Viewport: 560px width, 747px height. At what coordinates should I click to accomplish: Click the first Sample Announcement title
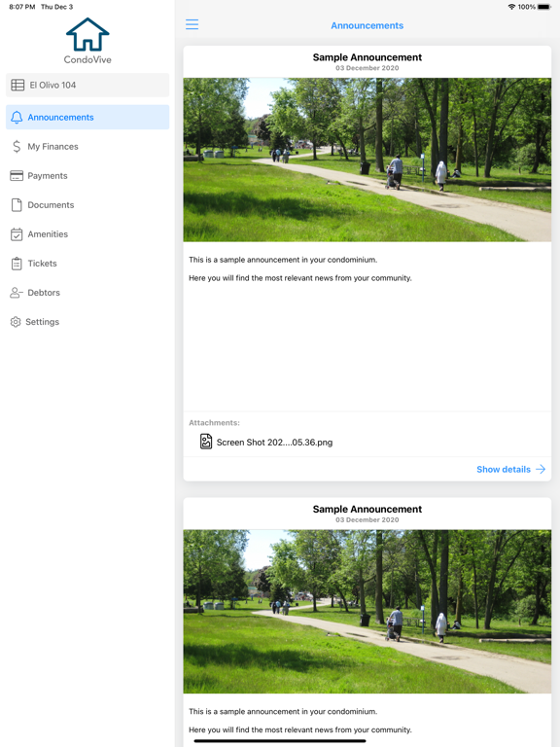367,57
